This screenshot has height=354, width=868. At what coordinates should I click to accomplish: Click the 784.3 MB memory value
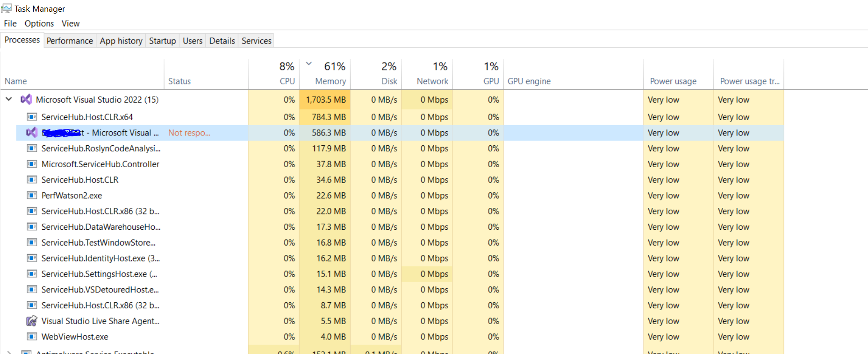click(329, 117)
